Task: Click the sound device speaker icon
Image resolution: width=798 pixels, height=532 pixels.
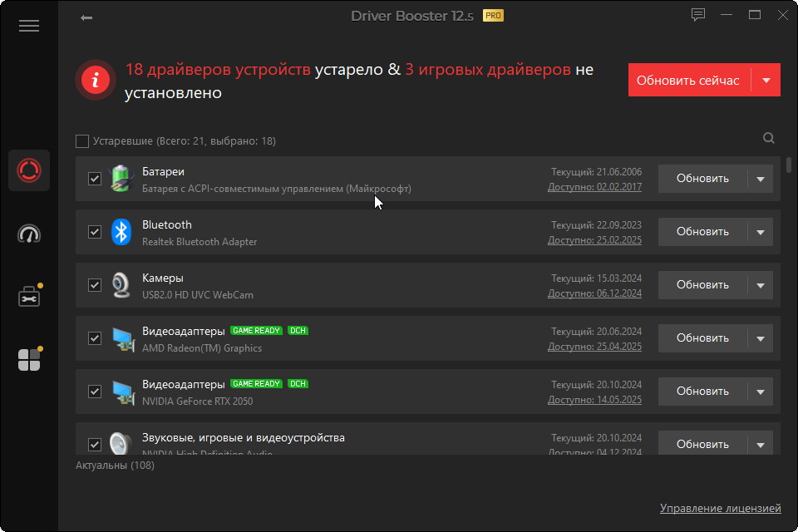Action: [121, 443]
